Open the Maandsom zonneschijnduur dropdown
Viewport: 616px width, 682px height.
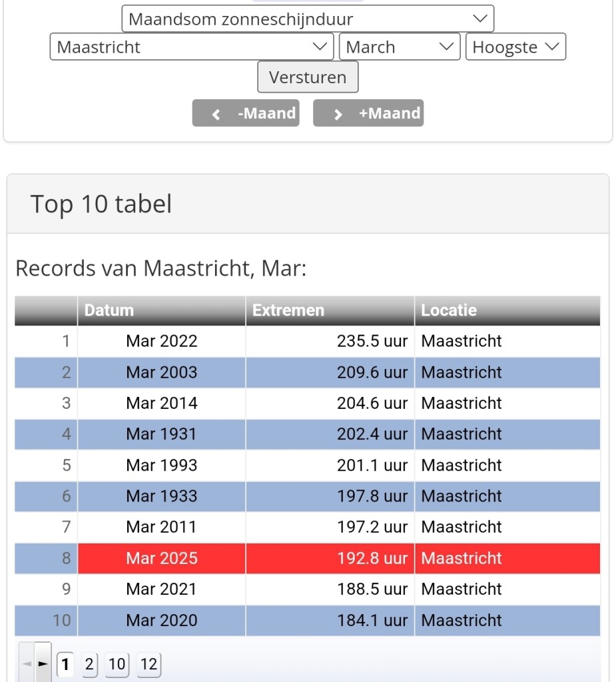point(307,19)
